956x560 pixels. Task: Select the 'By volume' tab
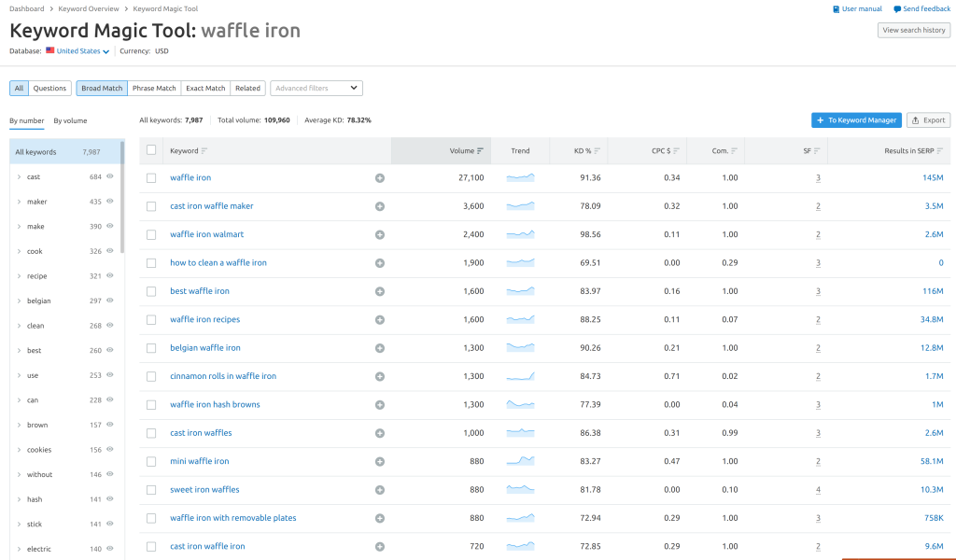point(70,120)
